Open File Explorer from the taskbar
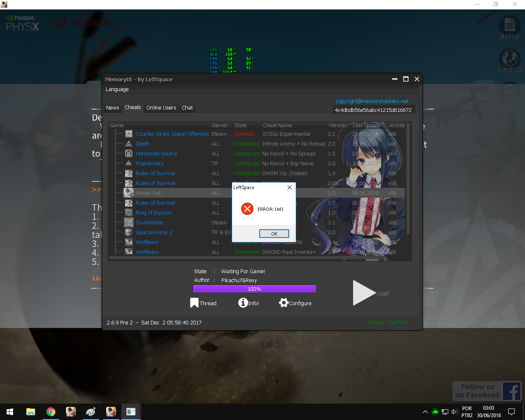 pos(30,412)
